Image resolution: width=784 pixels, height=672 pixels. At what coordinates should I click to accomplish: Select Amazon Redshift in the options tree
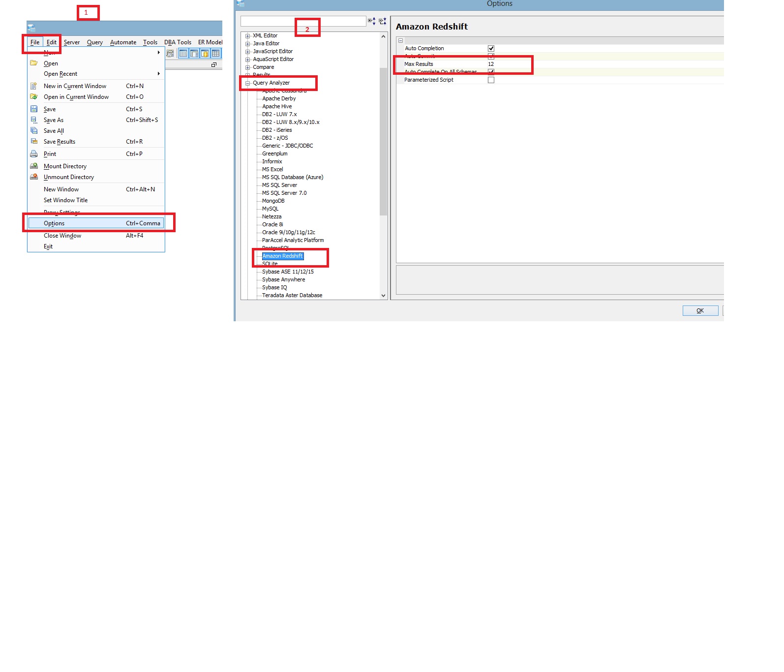tap(282, 256)
